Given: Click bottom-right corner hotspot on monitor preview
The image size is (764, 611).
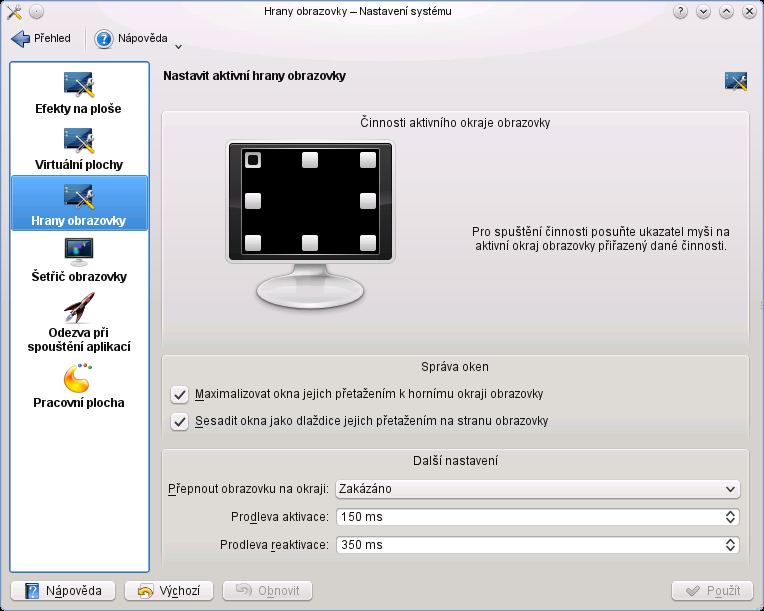Looking at the screenshot, I should [x=368, y=243].
